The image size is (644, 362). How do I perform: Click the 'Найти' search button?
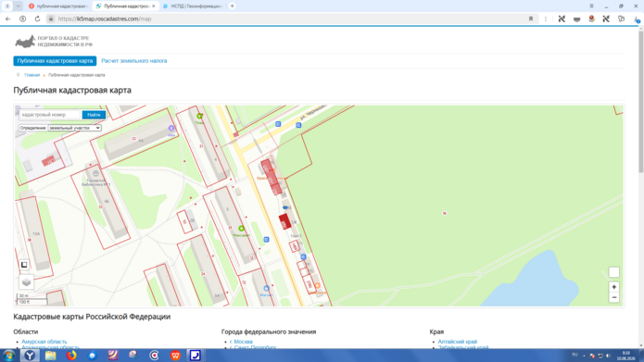94,115
